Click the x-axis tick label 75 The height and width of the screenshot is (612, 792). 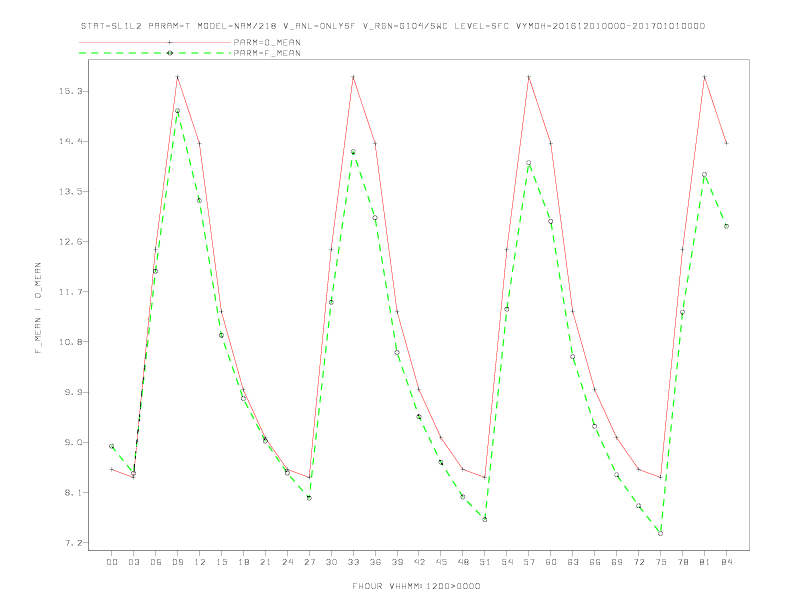tap(661, 562)
